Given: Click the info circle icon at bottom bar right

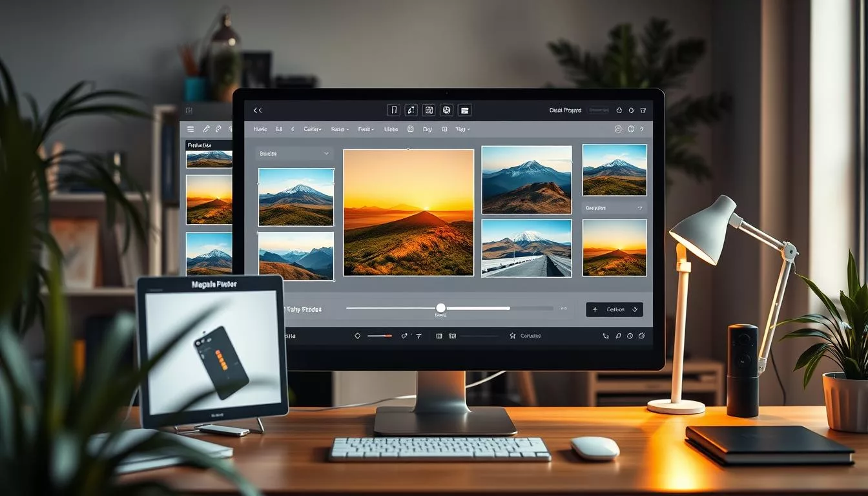Looking at the screenshot, I should pos(630,336).
